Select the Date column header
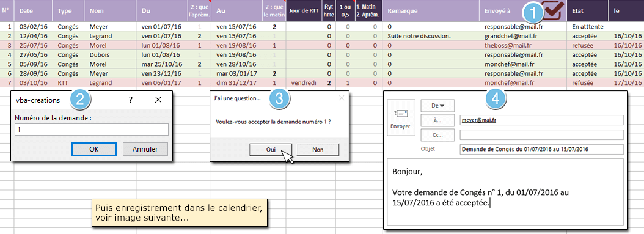This screenshot has width=644, height=234. point(34,11)
